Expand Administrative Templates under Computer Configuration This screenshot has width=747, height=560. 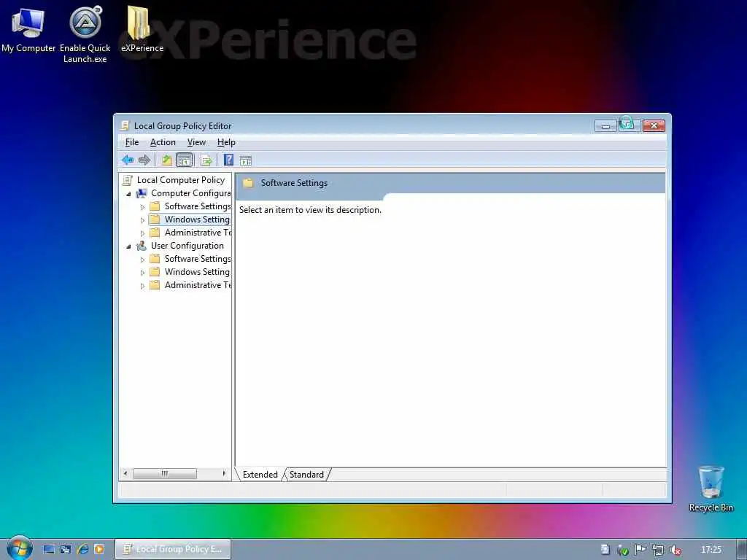[x=142, y=233]
